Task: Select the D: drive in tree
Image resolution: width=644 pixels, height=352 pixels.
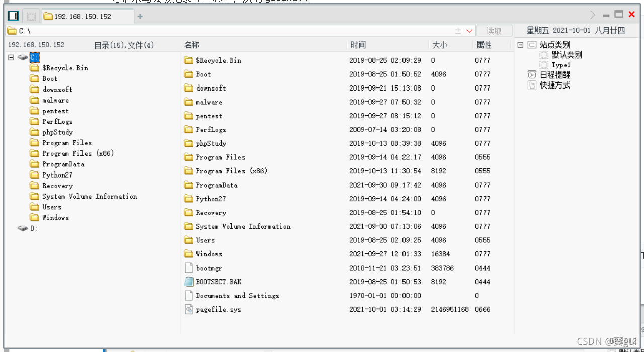Action: [x=34, y=228]
